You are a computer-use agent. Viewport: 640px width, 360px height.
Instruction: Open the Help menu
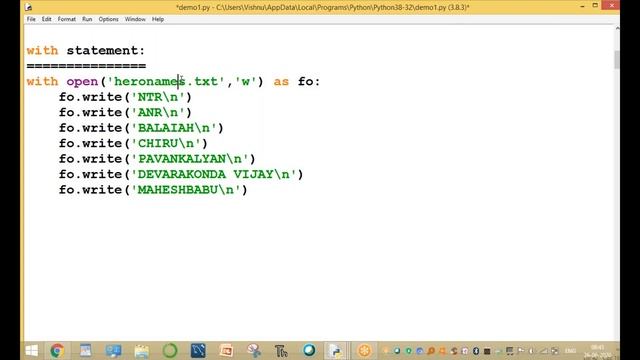pos(158,19)
